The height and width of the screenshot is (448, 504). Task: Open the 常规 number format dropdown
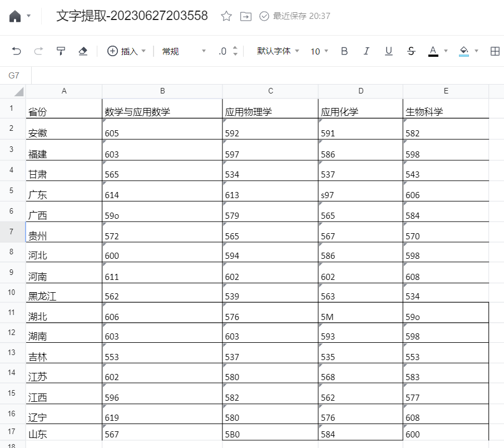point(184,51)
